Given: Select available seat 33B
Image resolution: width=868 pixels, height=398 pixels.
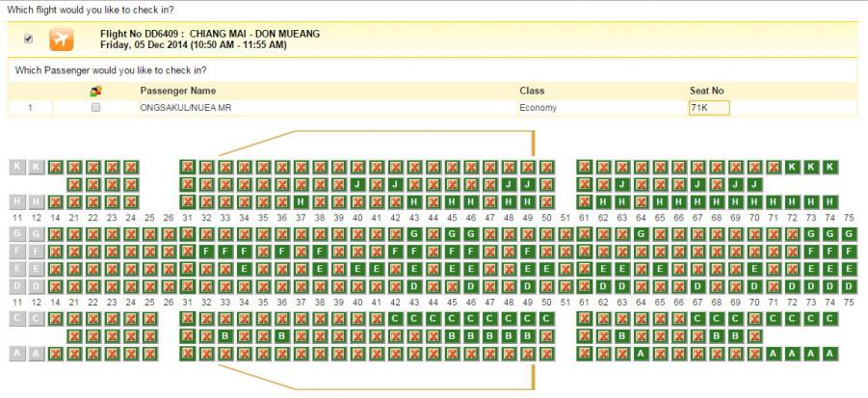Looking at the screenshot, I should (x=224, y=336).
